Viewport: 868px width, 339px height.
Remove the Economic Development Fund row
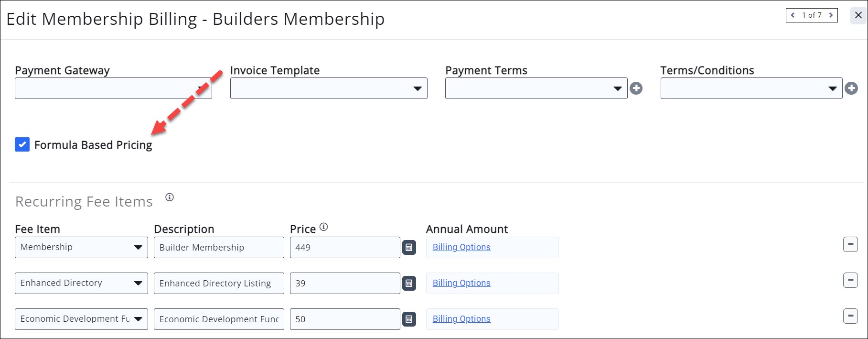pyautogui.click(x=850, y=316)
